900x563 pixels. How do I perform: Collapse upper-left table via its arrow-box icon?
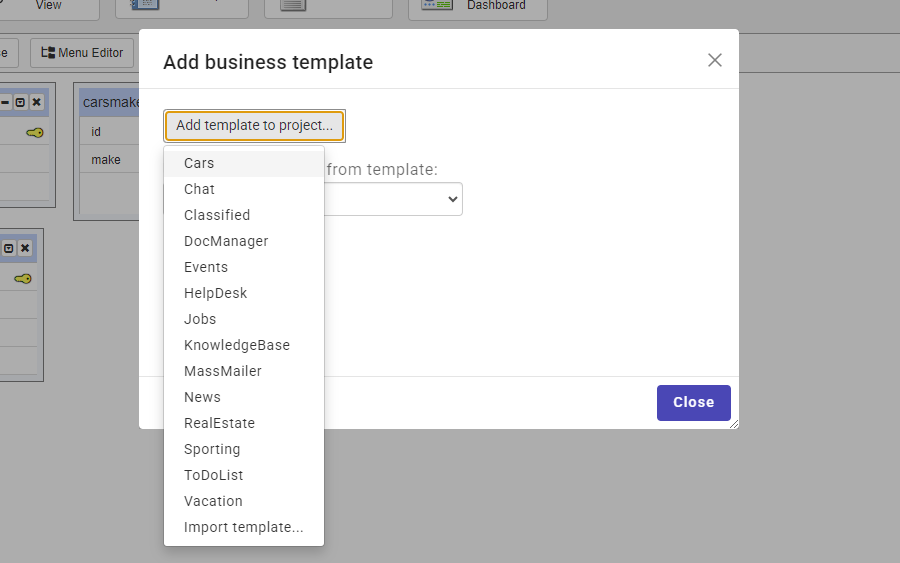[x=20, y=102]
